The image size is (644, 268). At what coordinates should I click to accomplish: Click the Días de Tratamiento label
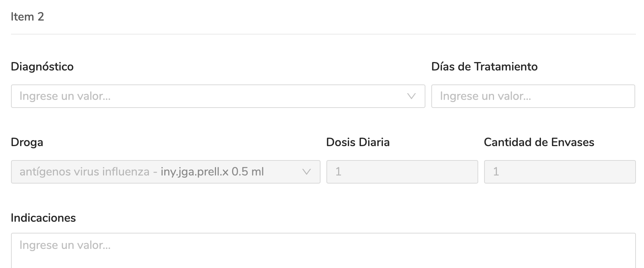(x=485, y=67)
